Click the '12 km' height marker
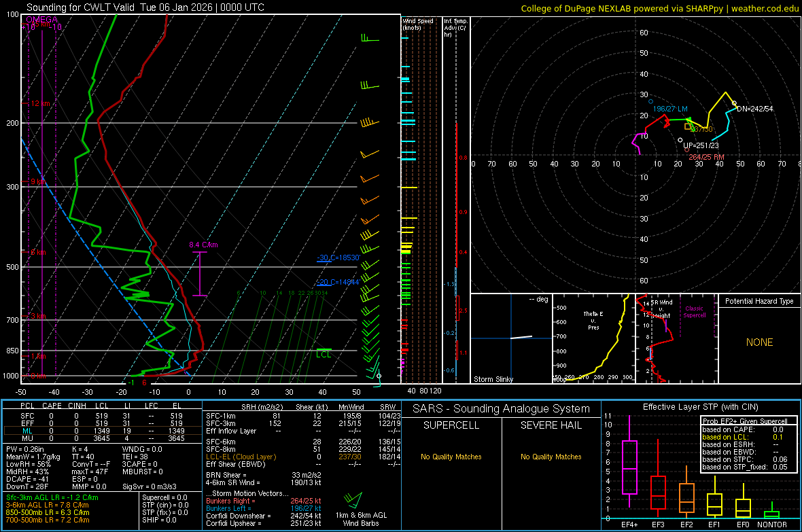This screenshot has height=532, width=802. 40,103
